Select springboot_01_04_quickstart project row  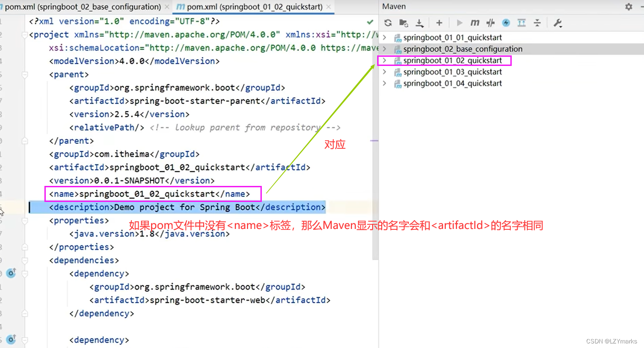pos(511,83)
